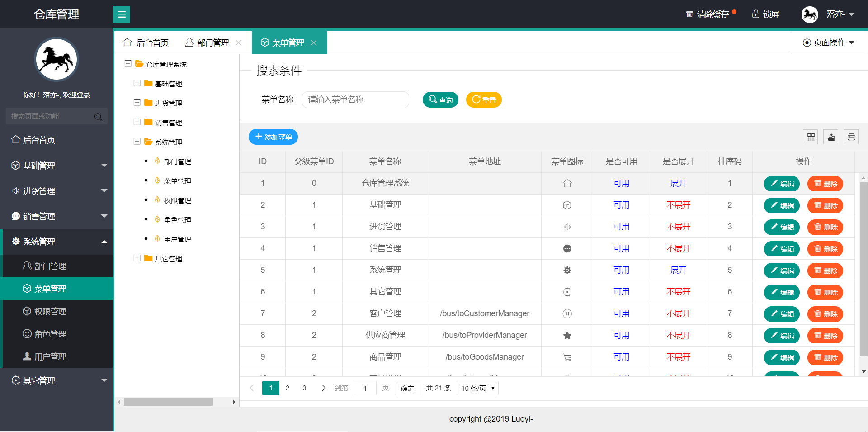Screen dimensions: 868x432
Task: Click the 菜单名称 search input field
Action: pyautogui.click(x=355, y=100)
